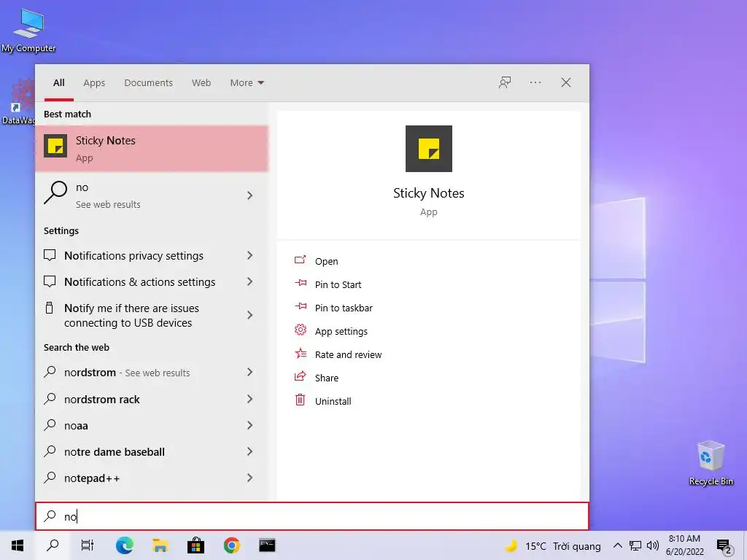The height and width of the screenshot is (560, 747).
Task: Expand arrow beside Notifications privacy settings
Action: pyautogui.click(x=249, y=256)
